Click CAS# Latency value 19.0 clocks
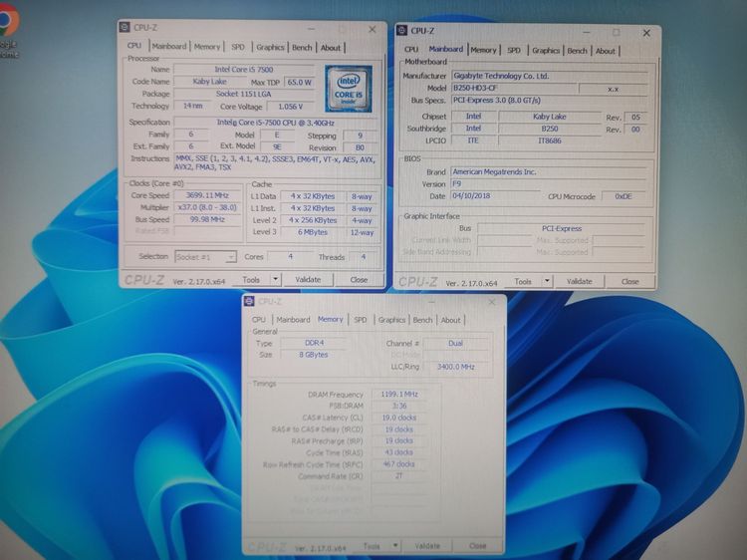Image resolution: width=747 pixels, height=560 pixels. (399, 418)
